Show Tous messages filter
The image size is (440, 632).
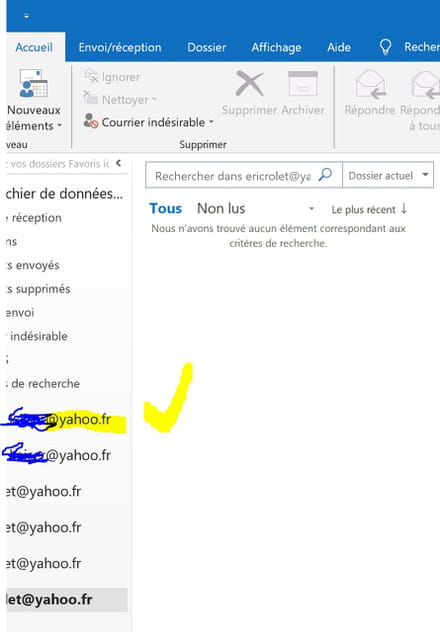click(x=165, y=209)
